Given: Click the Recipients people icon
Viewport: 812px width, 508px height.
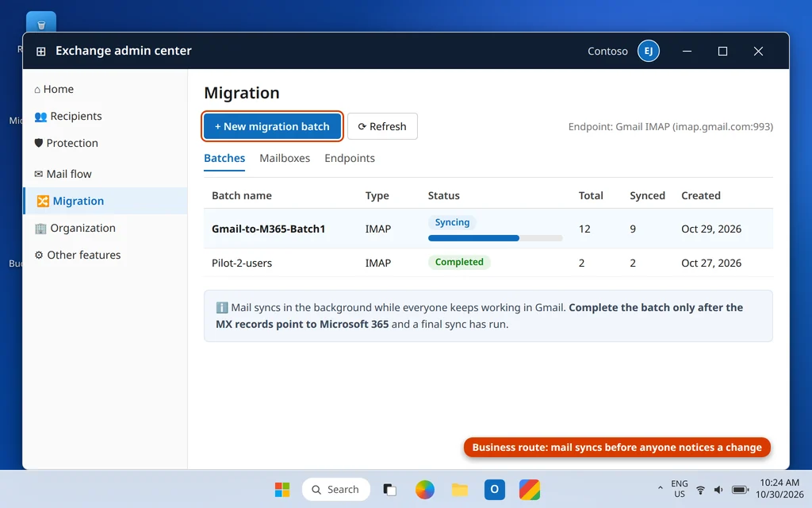Looking at the screenshot, I should 40,117.
